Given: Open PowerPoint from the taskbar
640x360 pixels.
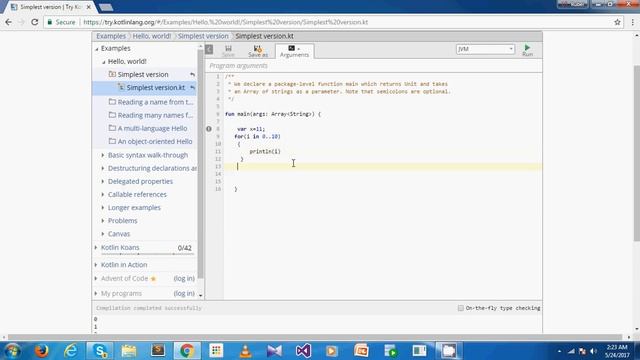Looking at the screenshot, I should pos(361,351).
